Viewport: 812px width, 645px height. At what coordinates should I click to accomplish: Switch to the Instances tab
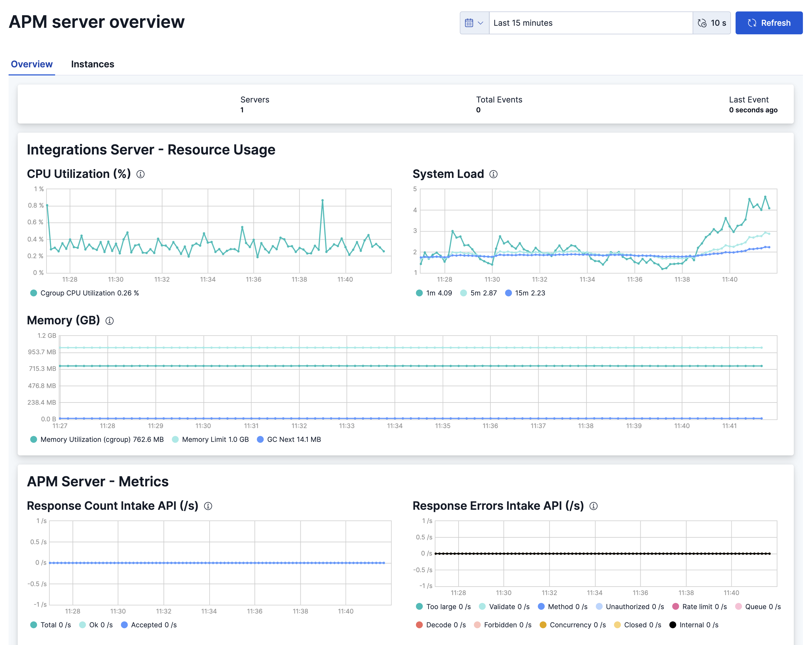[93, 64]
